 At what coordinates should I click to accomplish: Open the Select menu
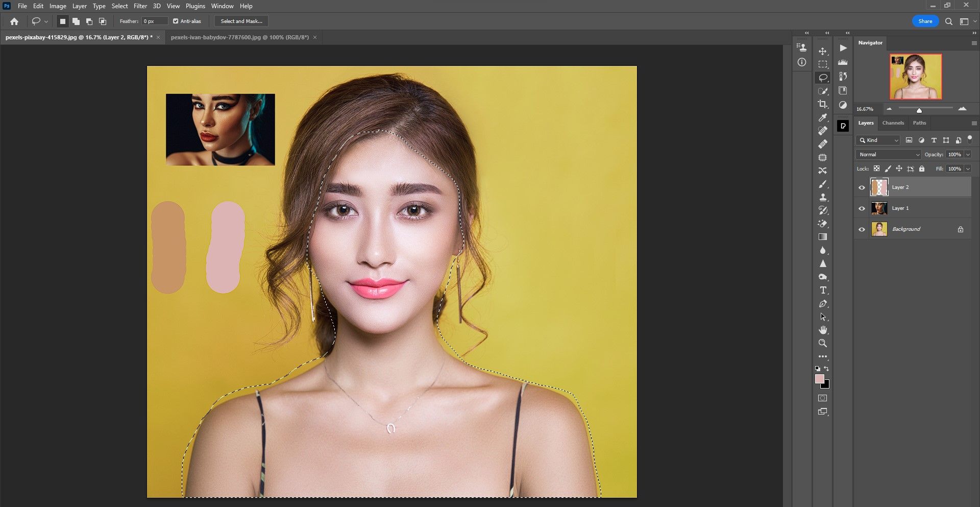point(119,6)
